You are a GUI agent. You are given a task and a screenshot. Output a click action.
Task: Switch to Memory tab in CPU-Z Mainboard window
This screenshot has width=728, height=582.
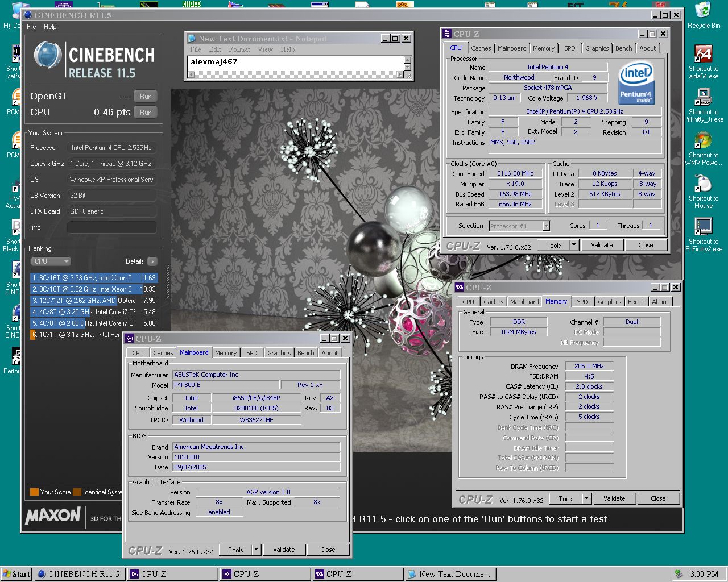[225, 353]
